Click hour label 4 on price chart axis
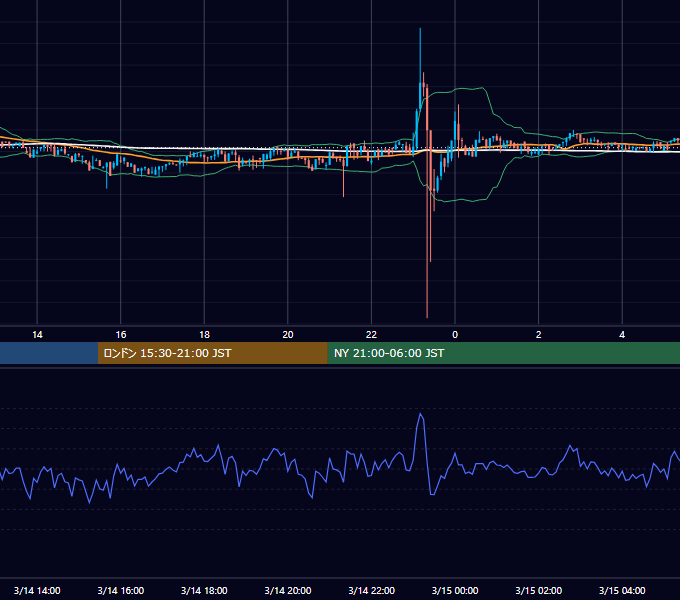The width and height of the screenshot is (680, 600). pos(622,335)
